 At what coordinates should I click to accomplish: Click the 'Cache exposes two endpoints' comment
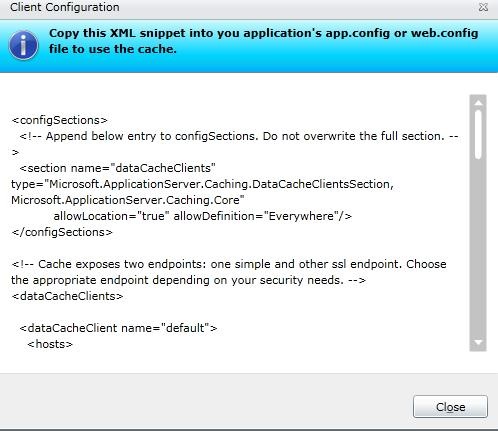[229, 272]
